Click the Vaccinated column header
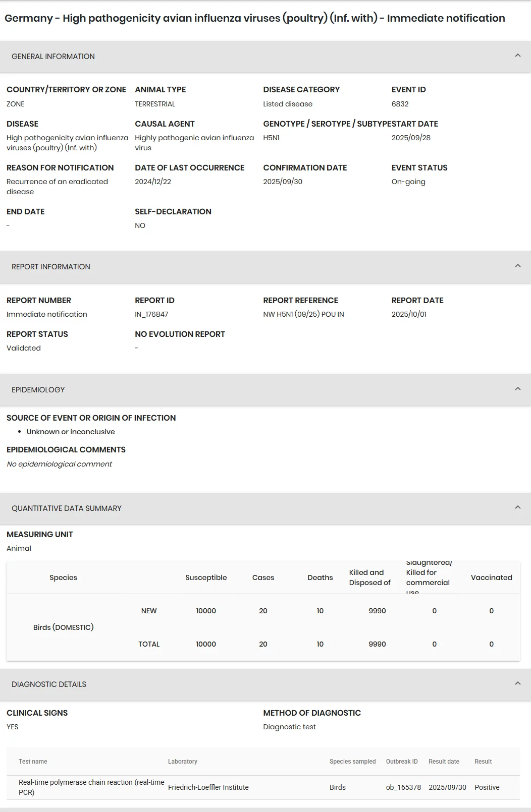 492,577
